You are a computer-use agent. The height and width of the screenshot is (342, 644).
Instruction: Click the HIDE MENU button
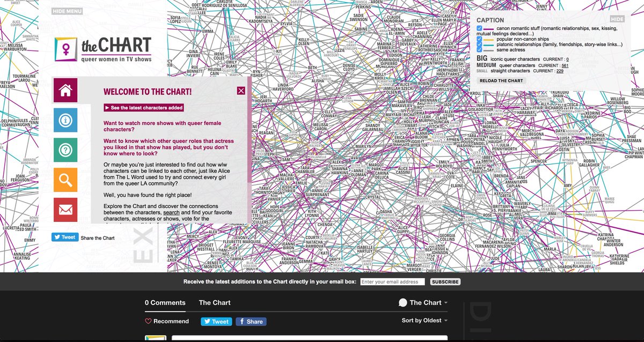point(68,11)
